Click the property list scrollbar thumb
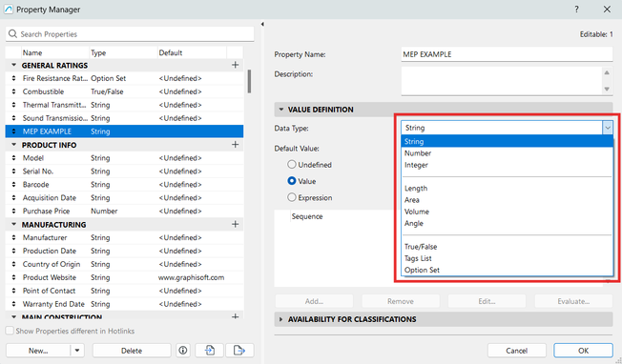This screenshot has height=364, width=622. 249,81
